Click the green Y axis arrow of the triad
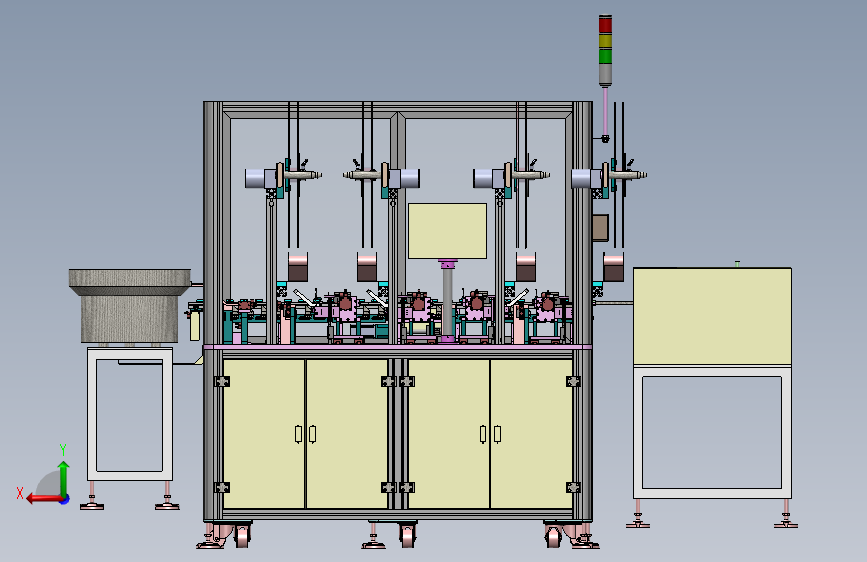Viewport: 867px width, 562px height. [x=64, y=478]
